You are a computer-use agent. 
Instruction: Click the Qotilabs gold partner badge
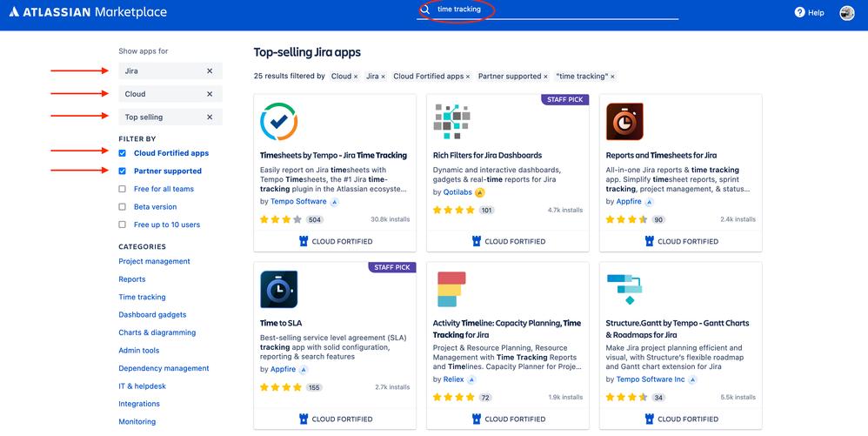[480, 193]
